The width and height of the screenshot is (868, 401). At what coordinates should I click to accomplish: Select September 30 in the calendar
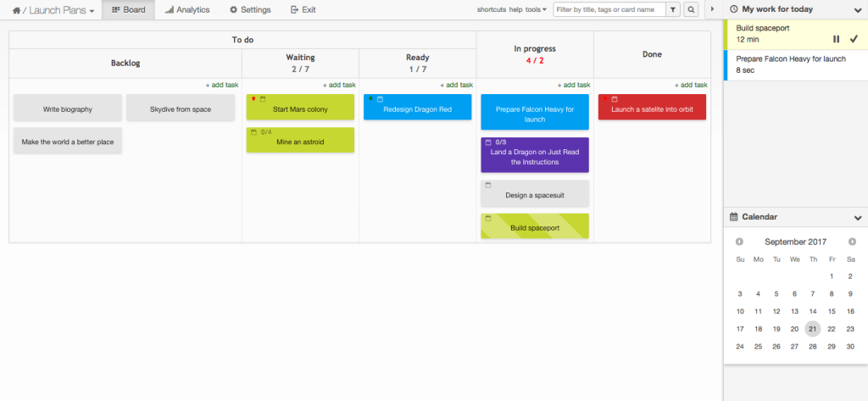coord(850,347)
